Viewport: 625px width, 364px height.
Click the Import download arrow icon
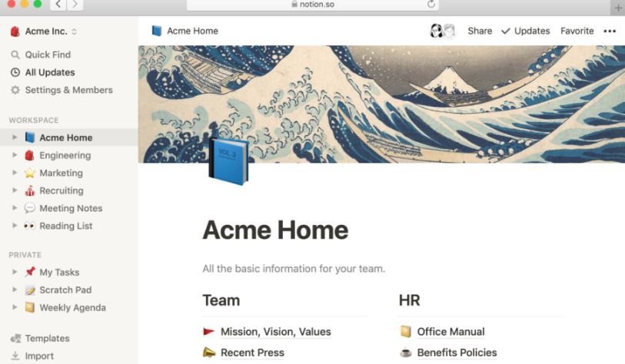(x=15, y=356)
